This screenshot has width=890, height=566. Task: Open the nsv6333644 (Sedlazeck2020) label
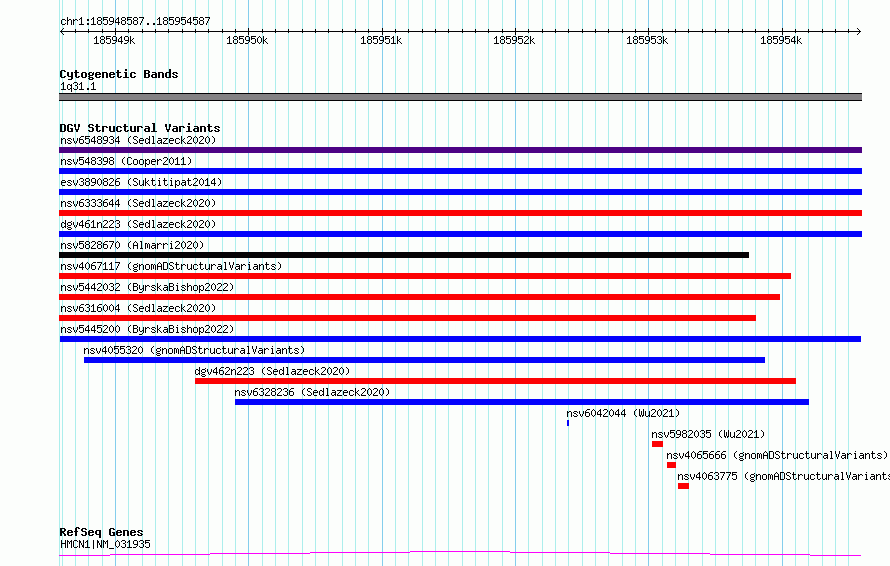[x=138, y=203]
